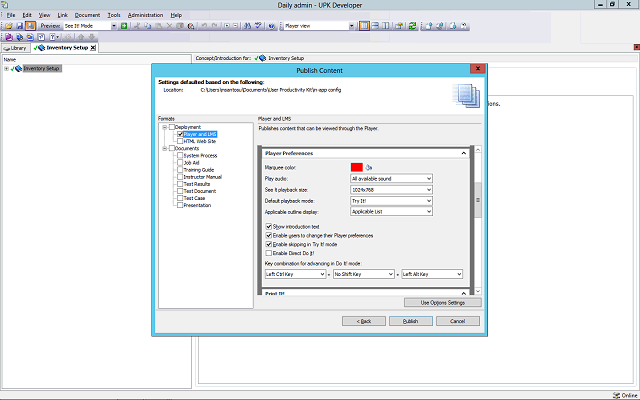Check Enable Direct Do It! checkbox
Screen dimensions: 640x400
point(269,253)
